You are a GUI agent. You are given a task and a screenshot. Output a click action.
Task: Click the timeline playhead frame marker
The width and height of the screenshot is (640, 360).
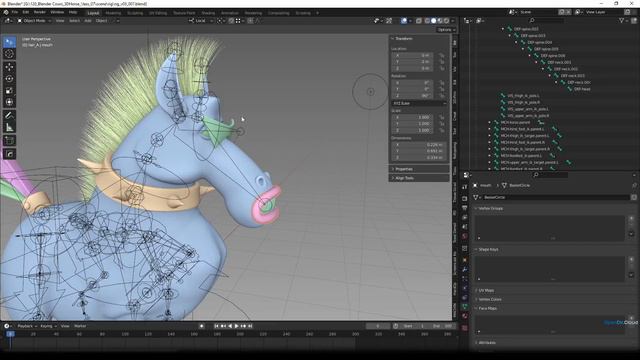click(x=10, y=334)
